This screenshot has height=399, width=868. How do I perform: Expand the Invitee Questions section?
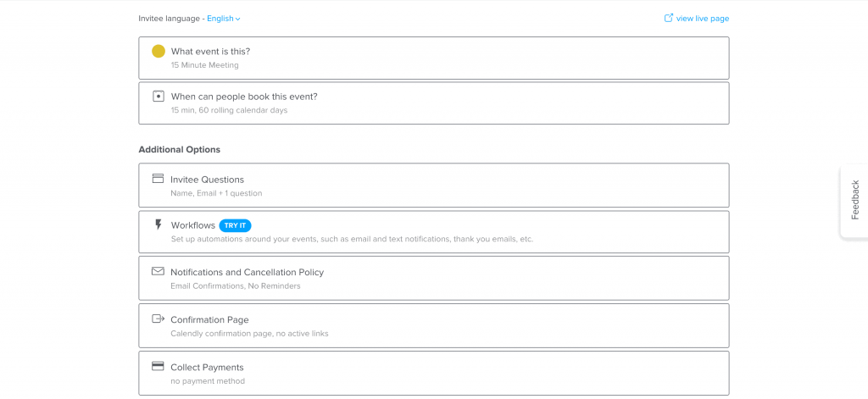434,186
